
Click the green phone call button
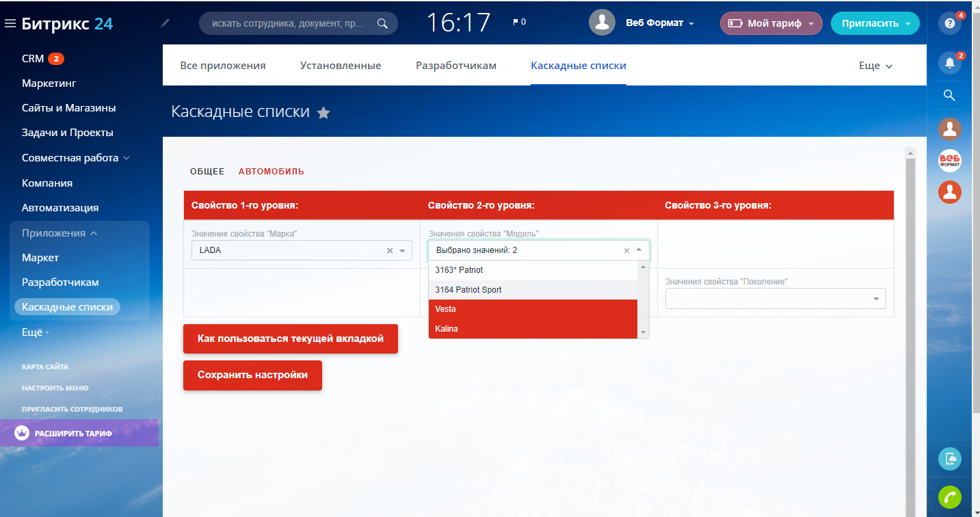pos(950,496)
